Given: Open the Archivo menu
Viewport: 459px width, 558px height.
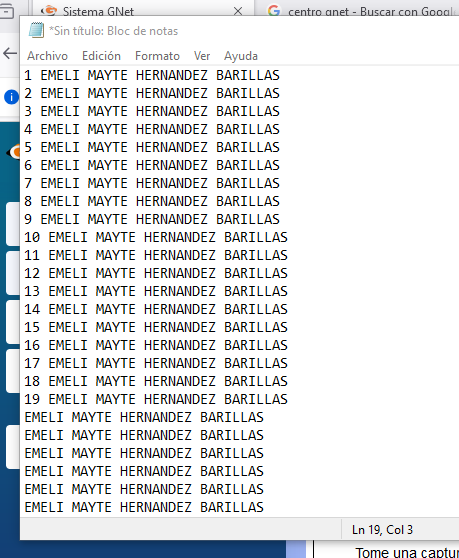Looking at the screenshot, I should tap(47, 56).
